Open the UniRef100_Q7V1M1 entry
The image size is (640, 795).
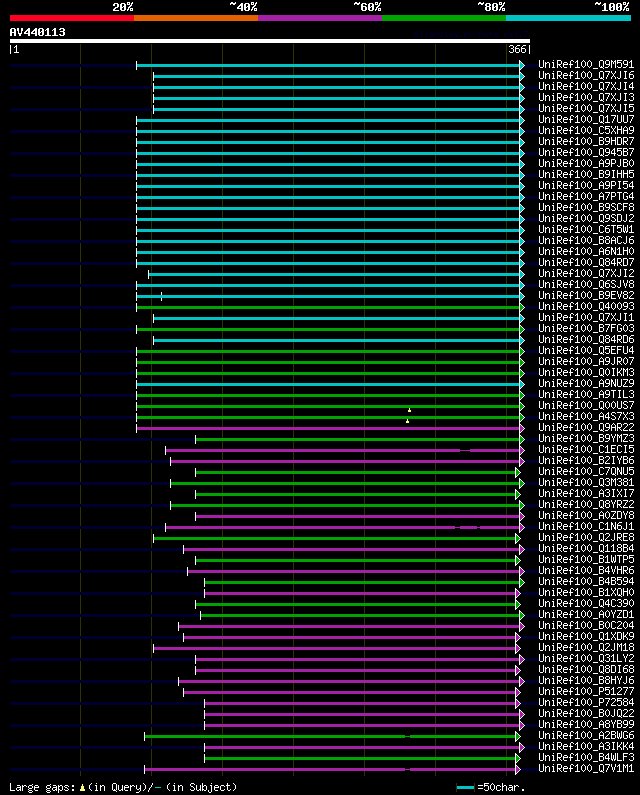point(586,768)
